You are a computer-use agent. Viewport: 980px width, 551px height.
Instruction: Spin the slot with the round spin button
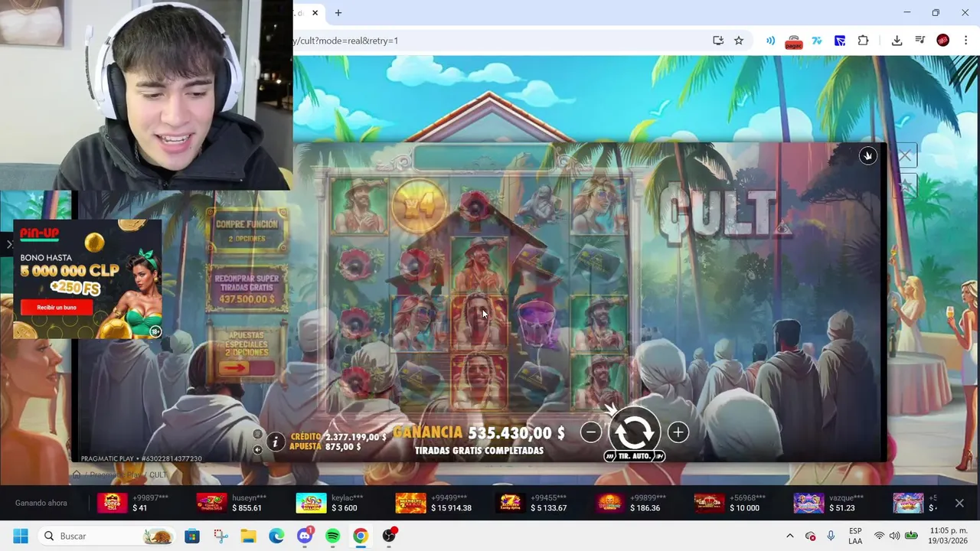point(634,431)
